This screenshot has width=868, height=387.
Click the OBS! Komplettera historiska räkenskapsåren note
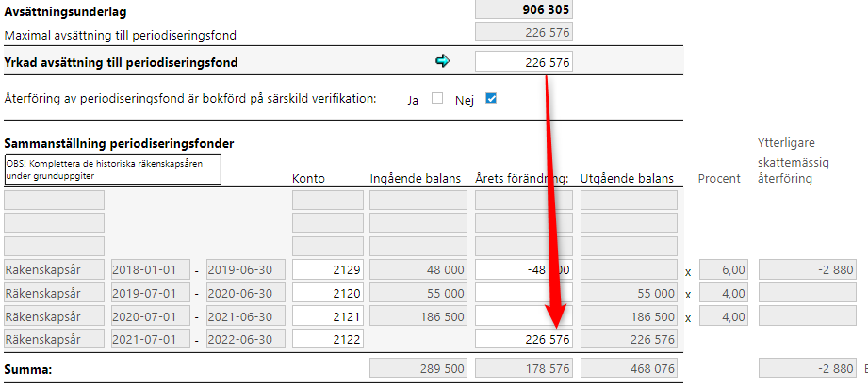[113, 169]
